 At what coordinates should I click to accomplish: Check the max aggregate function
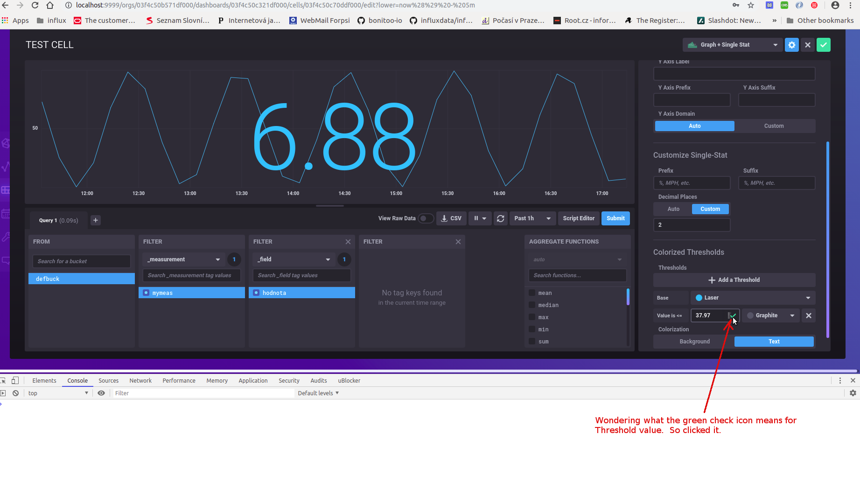pos(532,317)
